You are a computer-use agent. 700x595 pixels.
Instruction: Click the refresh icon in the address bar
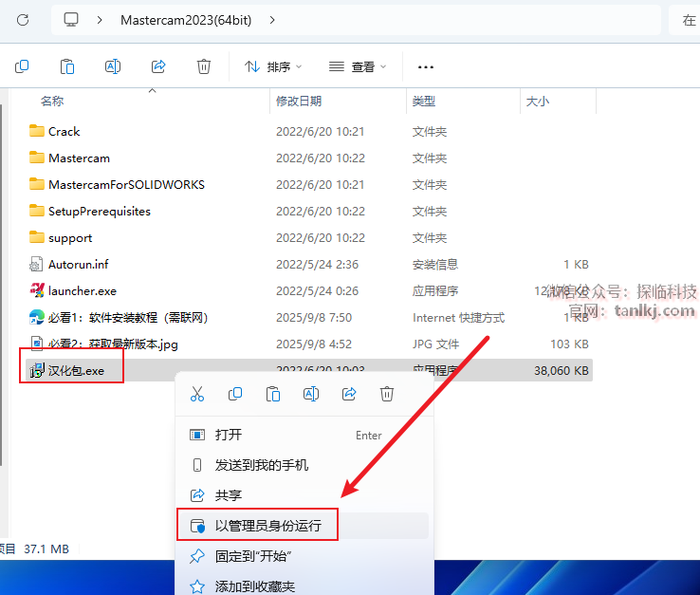click(23, 19)
